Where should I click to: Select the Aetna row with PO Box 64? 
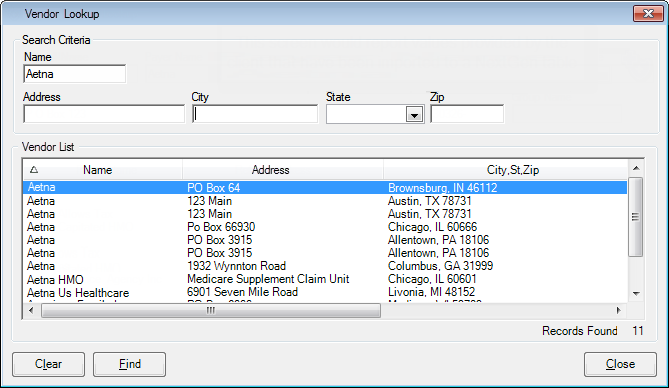coord(325,187)
